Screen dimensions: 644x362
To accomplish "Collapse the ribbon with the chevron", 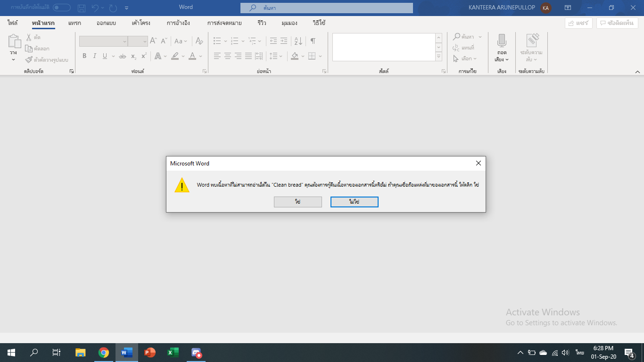I will [638, 72].
